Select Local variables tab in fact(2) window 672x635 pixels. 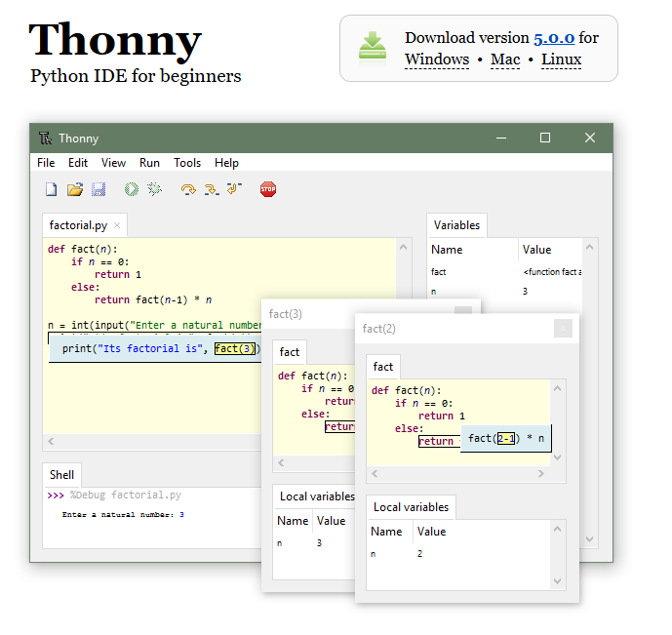pos(411,507)
